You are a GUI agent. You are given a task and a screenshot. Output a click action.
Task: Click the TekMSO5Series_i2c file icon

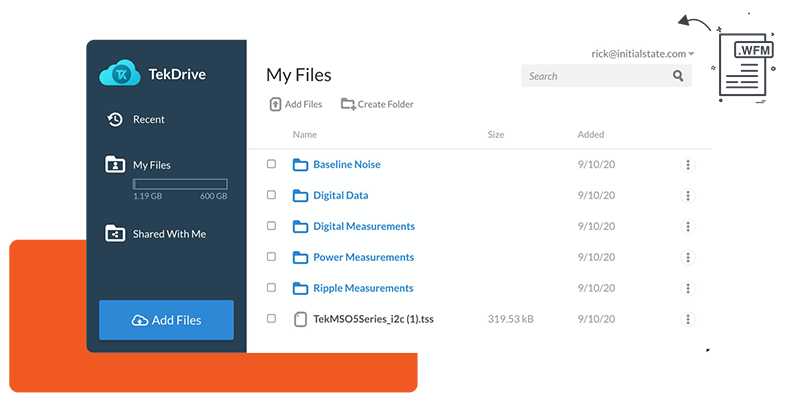coord(300,320)
